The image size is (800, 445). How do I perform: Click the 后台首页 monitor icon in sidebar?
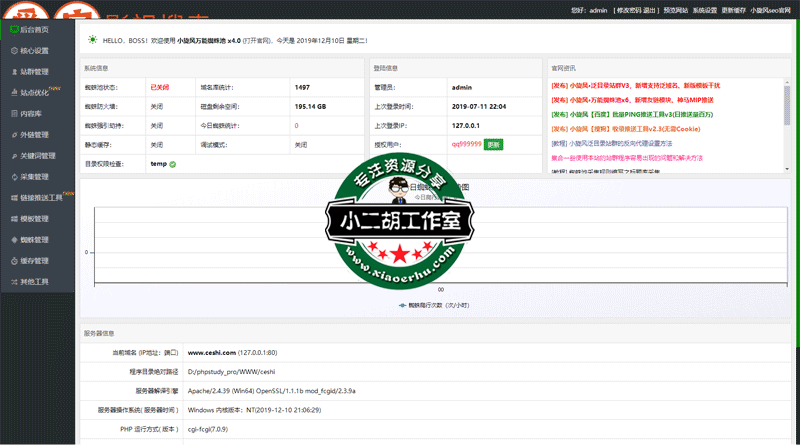(x=12, y=30)
